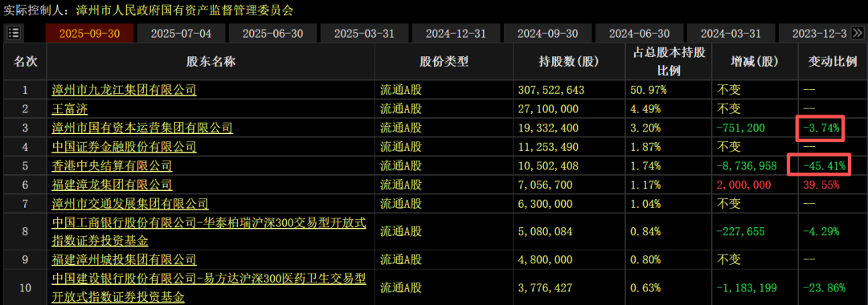Screen dimensions: 868x305
Task: Select the 实际控制人 controller text line
Action: (148, 10)
